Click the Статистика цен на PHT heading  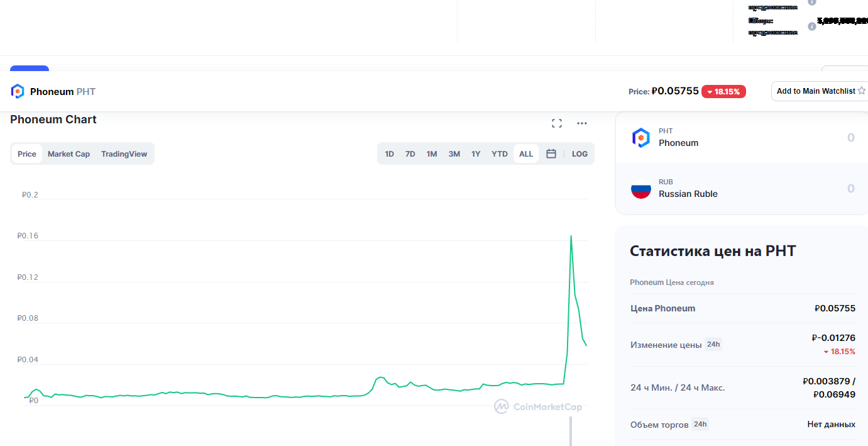[x=713, y=252]
